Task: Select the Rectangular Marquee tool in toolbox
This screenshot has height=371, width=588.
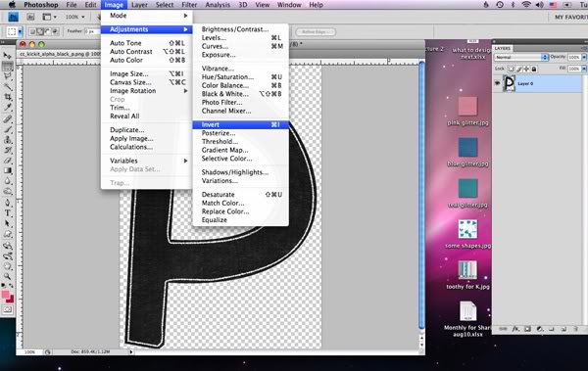Action: pos(8,66)
